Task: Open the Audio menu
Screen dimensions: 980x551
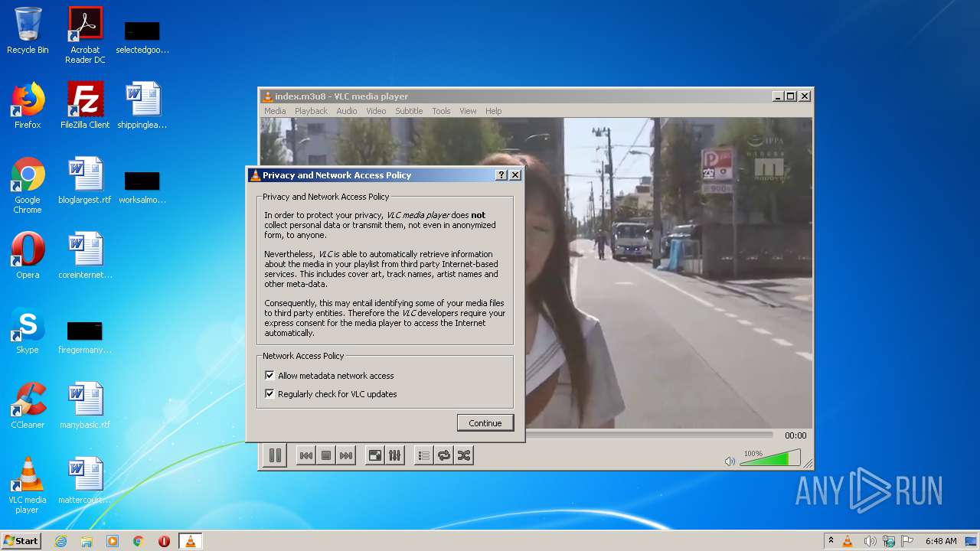Action: pos(347,111)
